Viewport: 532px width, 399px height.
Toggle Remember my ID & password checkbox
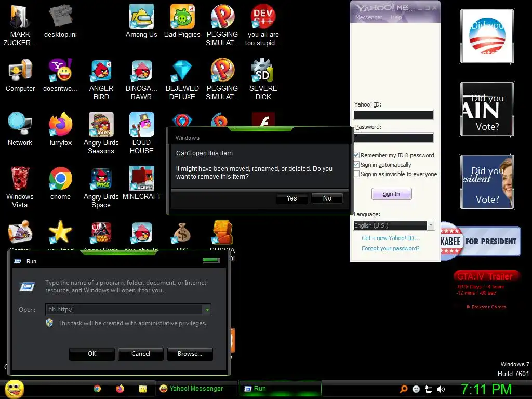click(356, 155)
